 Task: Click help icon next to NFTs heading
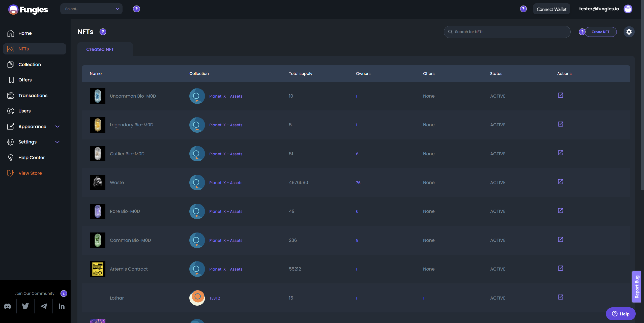click(103, 32)
